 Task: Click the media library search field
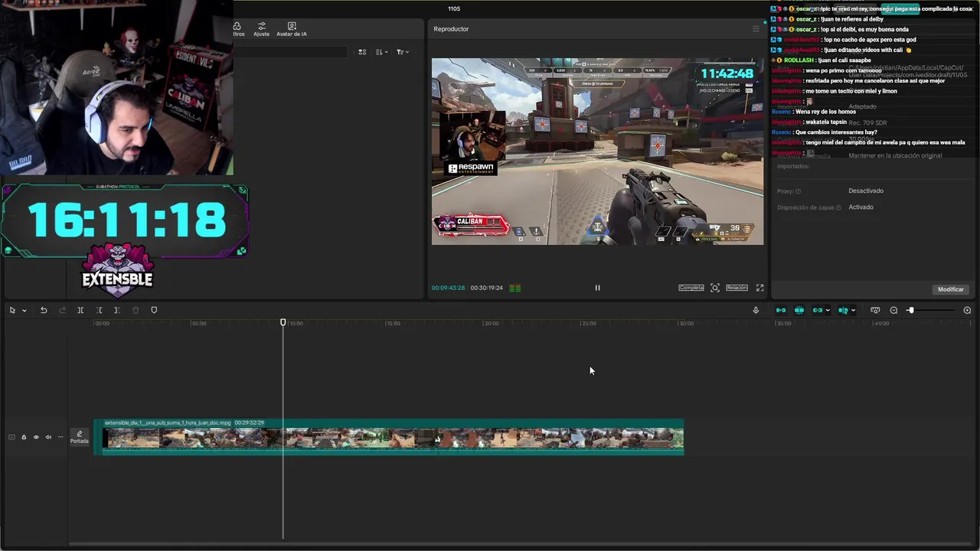(291, 52)
